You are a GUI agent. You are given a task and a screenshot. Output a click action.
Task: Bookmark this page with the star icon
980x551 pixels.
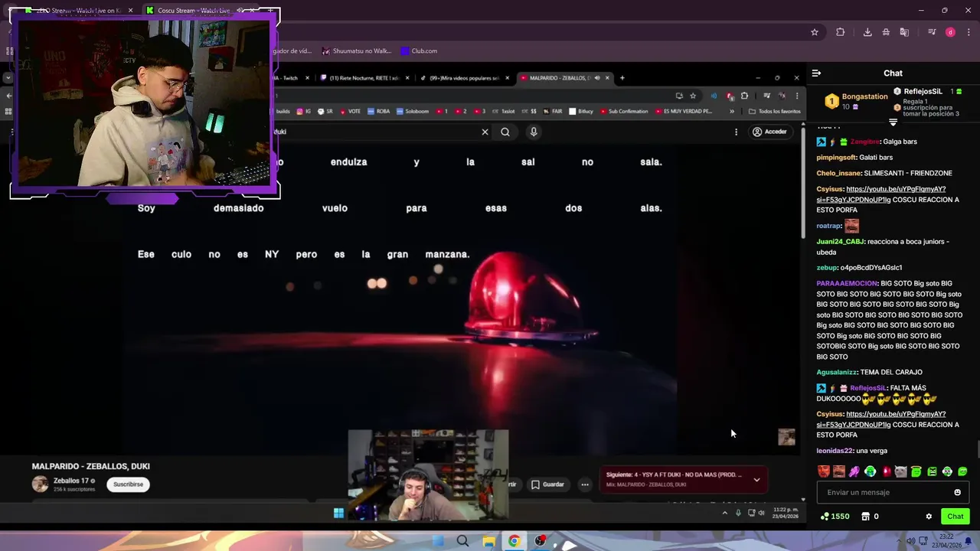coord(692,96)
